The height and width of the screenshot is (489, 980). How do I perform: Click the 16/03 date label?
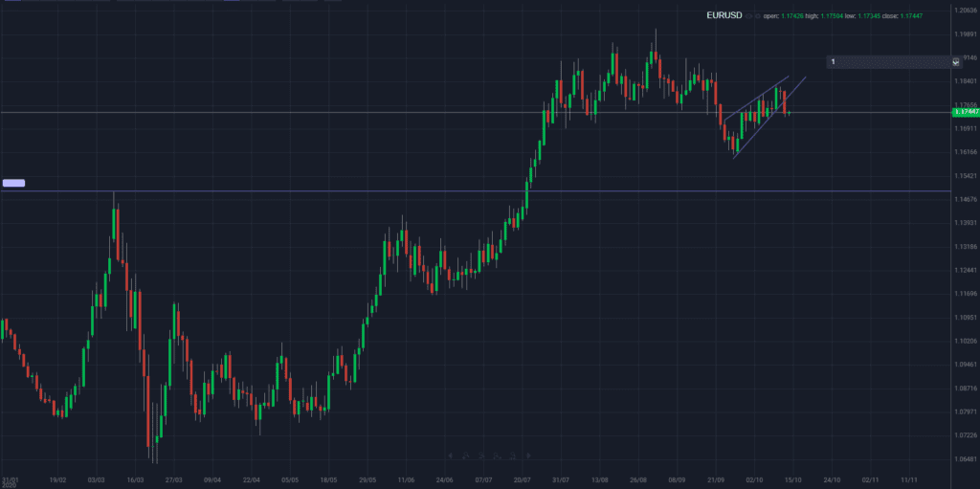[136, 480]
